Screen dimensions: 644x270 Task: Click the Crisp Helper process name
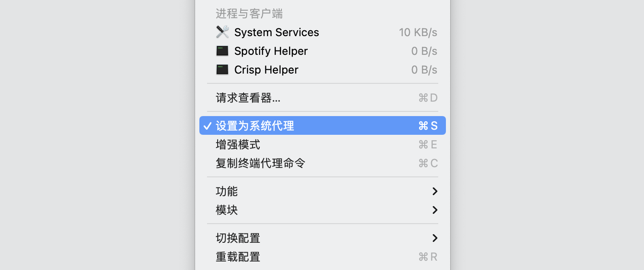pyautogui.click(x=267, y=70)
